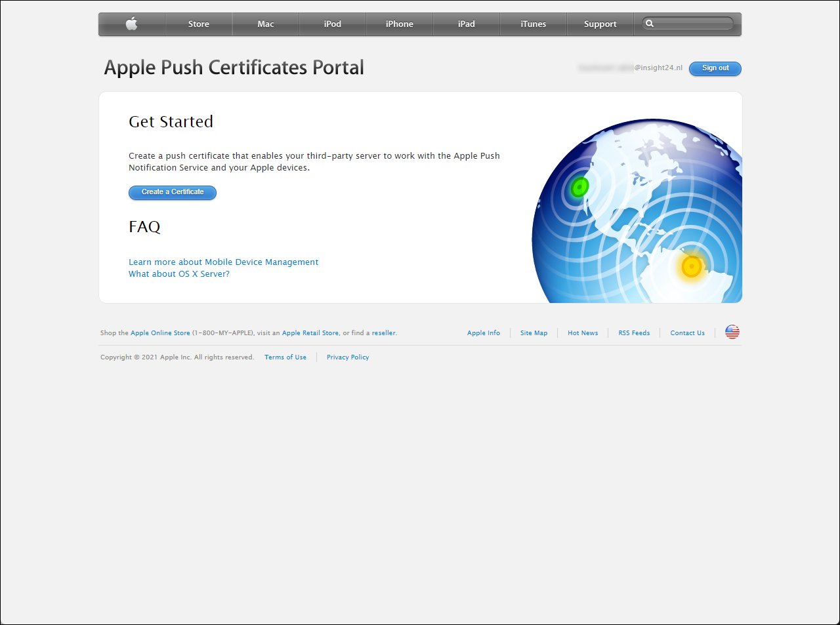Screen dimensions: 840x625
Task: Click the FAQ heading
Action: pos(144,227)
